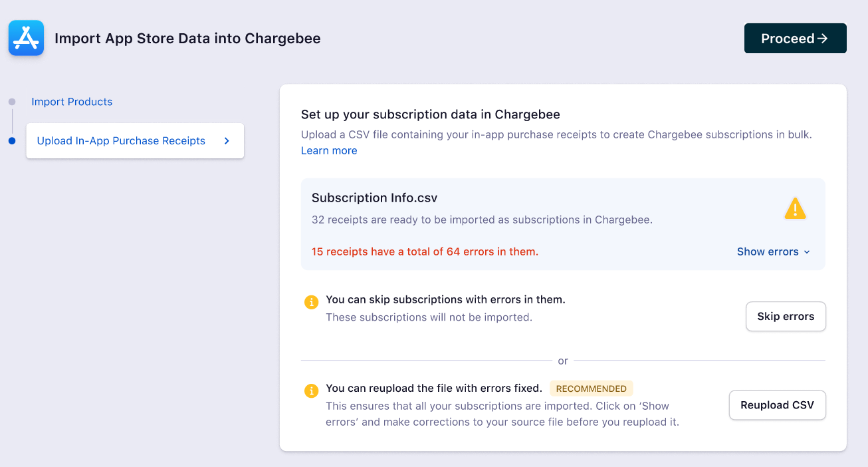Open the Learn more link
868x467 pixels.
tap(329, 150)
